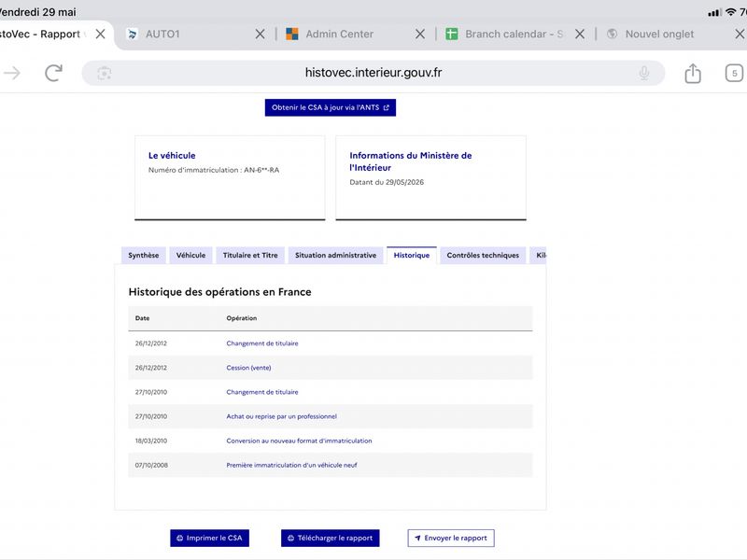
Task: Open the Cession (vente) operation link
Action: (248, 368)
